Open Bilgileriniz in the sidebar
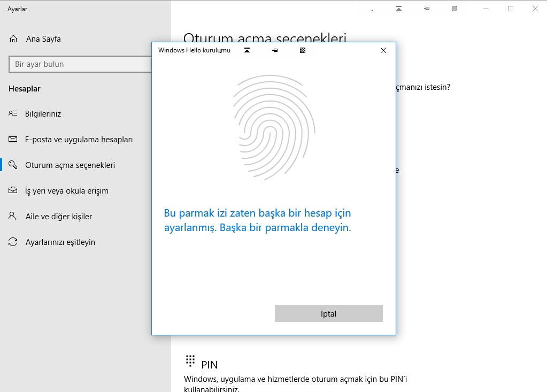This screenshot has height=392, width=547. (x=43, y=114)
